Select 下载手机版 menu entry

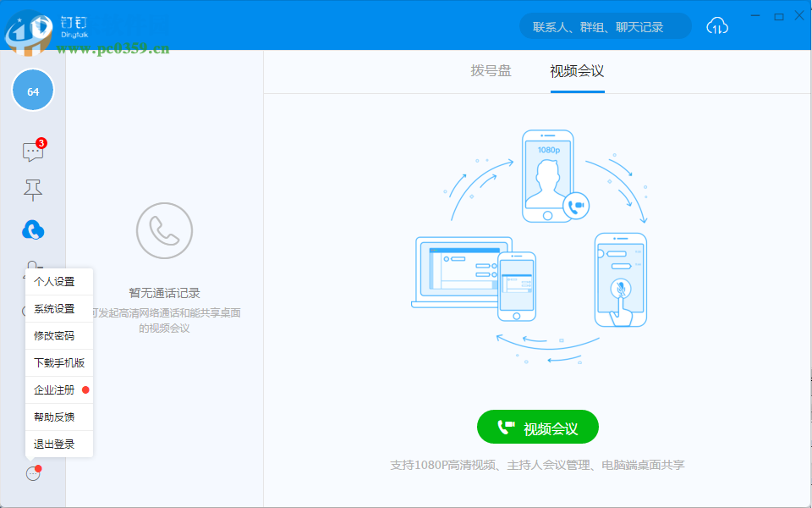tap(59, 363)
